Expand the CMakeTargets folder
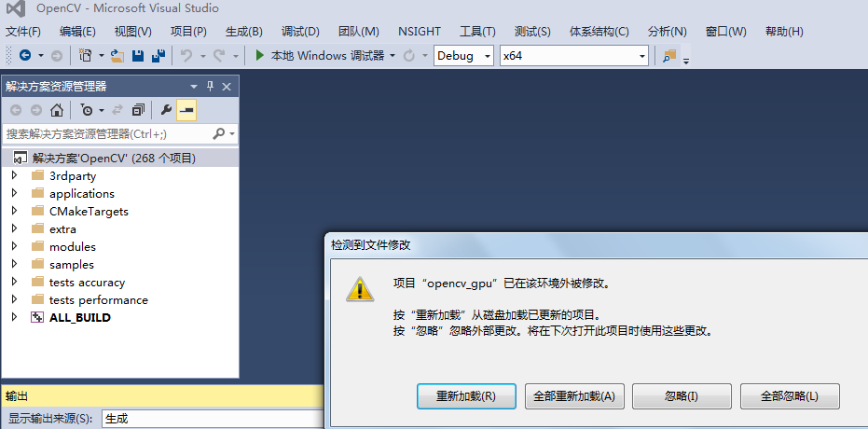This screenshot has height=429, width=868. pyautogui.click(x=14, y=212)
